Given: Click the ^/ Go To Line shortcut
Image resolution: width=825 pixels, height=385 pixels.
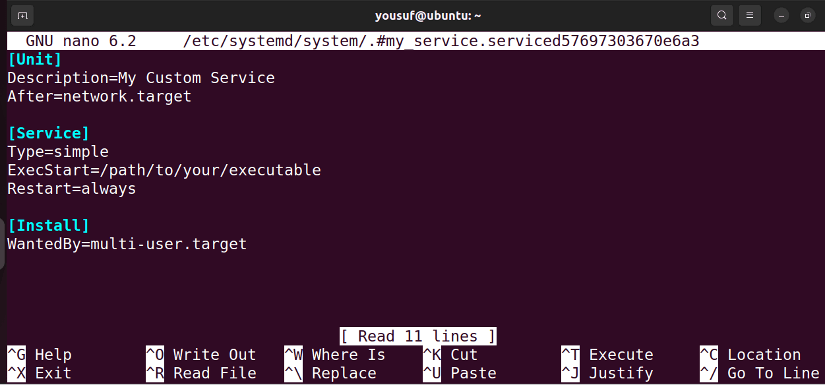Looking at the screenshot, I should pyautogui.click(x=760, y=373).
